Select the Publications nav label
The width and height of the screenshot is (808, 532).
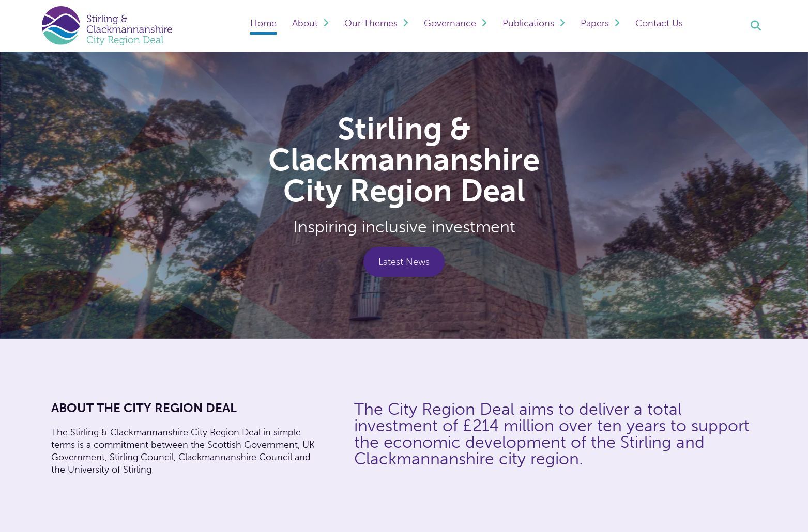pos(528,23)
